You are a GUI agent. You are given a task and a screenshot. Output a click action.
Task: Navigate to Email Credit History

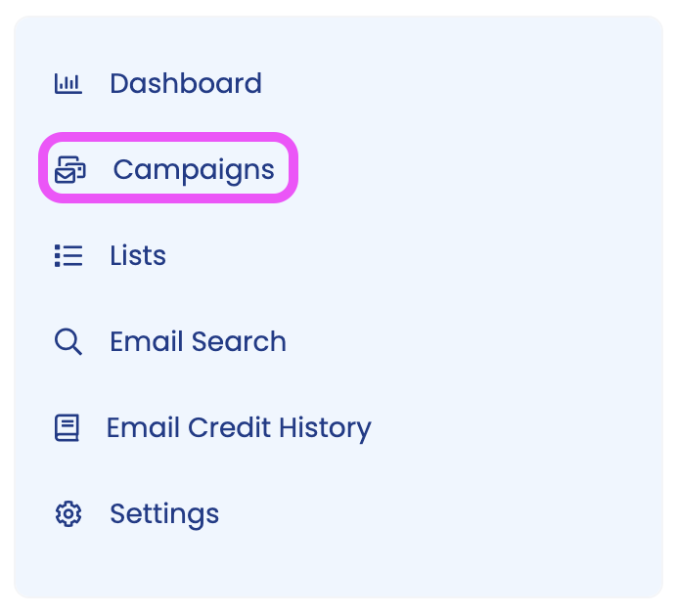[239, 428]
